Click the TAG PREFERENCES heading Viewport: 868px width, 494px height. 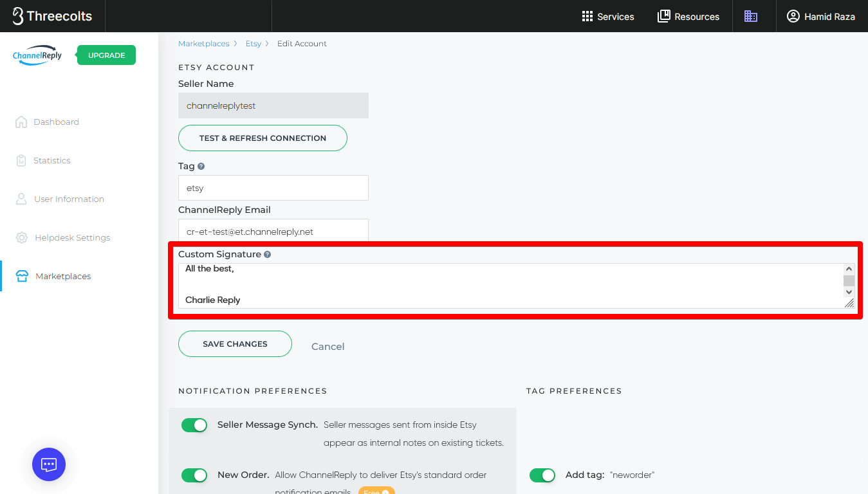coord(574,391)
